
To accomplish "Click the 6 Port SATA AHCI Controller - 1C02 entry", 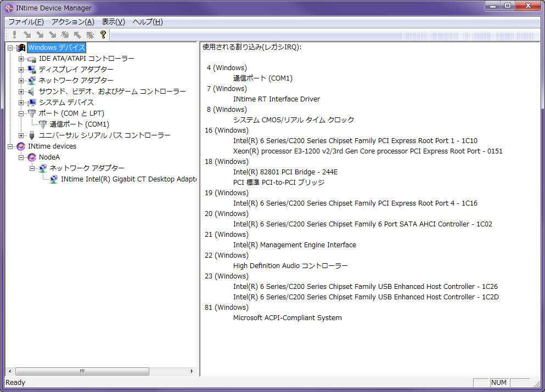I will point(363,224).
